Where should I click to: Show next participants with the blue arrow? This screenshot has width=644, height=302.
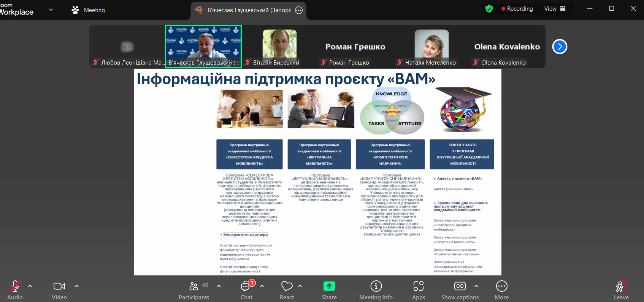[x=560, y=47]
